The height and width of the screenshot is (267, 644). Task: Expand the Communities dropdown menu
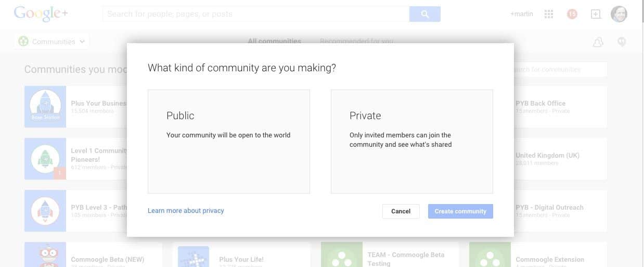[x=52, y=42]
